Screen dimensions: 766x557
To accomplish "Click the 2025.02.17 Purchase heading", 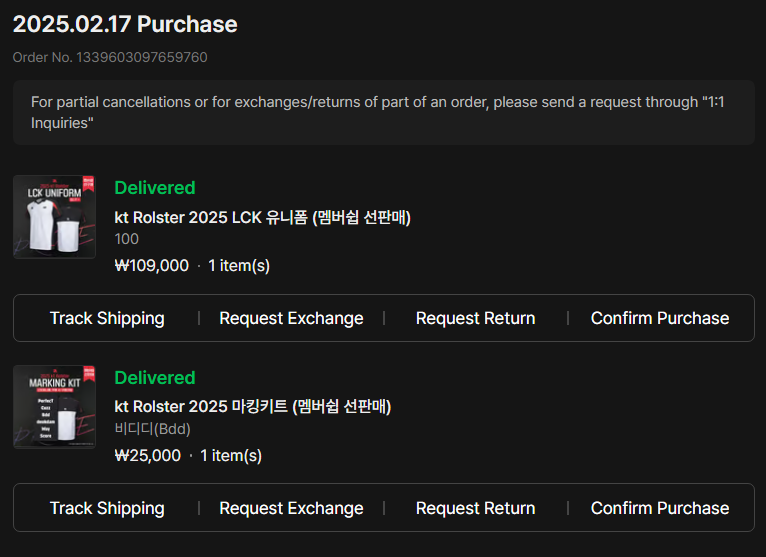I will point(125,24).
